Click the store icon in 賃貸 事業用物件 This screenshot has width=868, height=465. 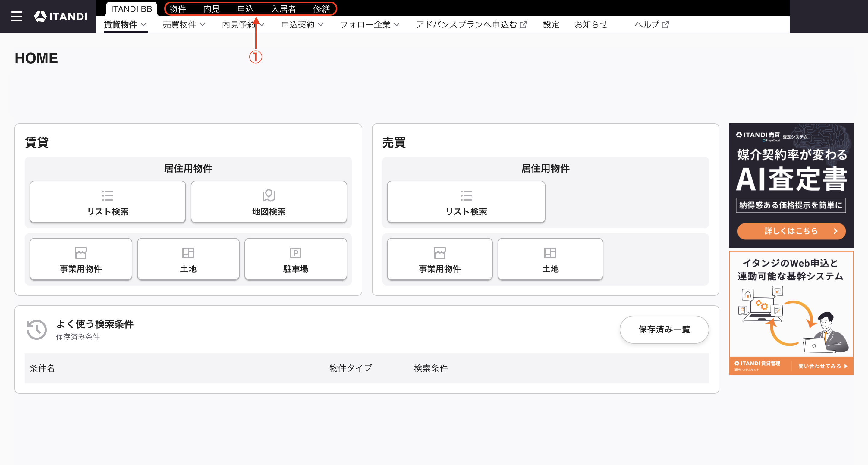pyautogui.click(x=81, y=253)
